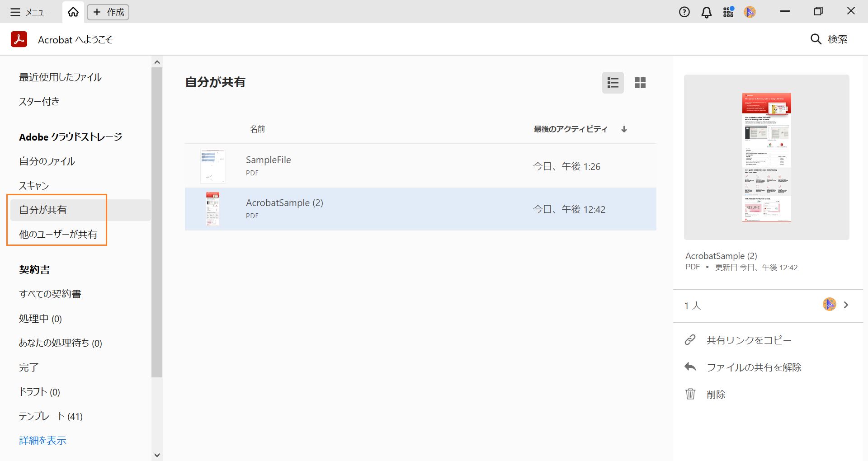This screenshot has width=868, height=461.
Task: Switch to grid view layout
Action: (640, 83)
